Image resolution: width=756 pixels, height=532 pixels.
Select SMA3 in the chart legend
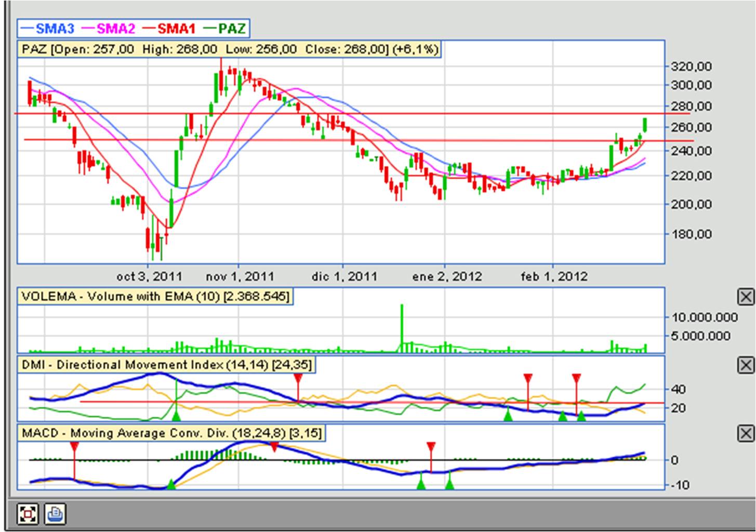[48, 29]
